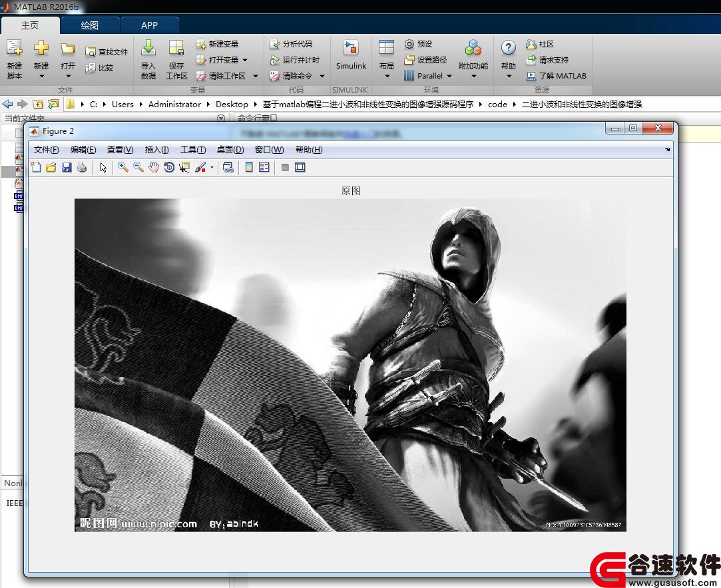
Task: Open the 布局 layout icon
Action: pyautogui.click(x=386, y=47)
